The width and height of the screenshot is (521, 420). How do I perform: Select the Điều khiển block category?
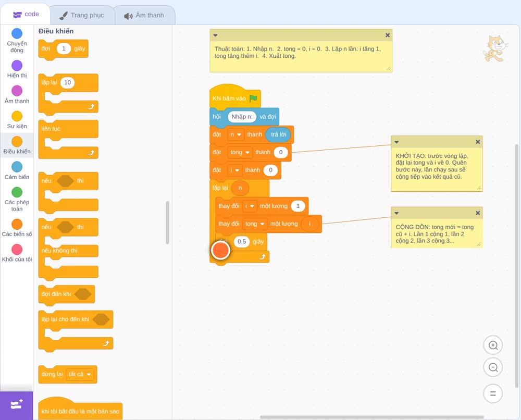tap(17, 145)
